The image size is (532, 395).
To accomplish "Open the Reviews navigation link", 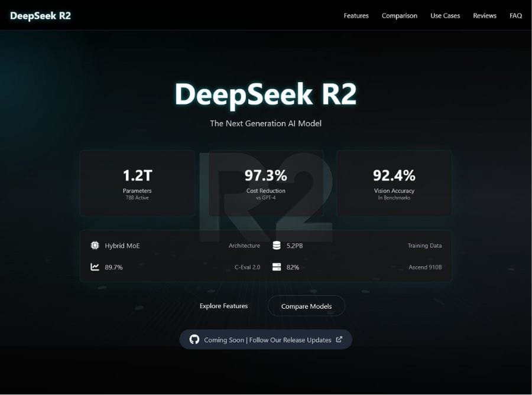I will (485, 16).
